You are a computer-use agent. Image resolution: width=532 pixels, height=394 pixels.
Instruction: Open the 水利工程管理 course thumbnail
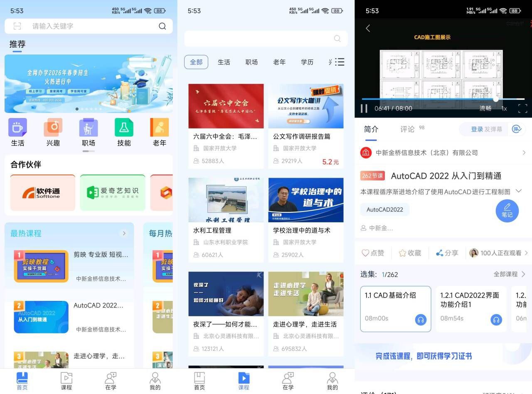click(226, 200)
